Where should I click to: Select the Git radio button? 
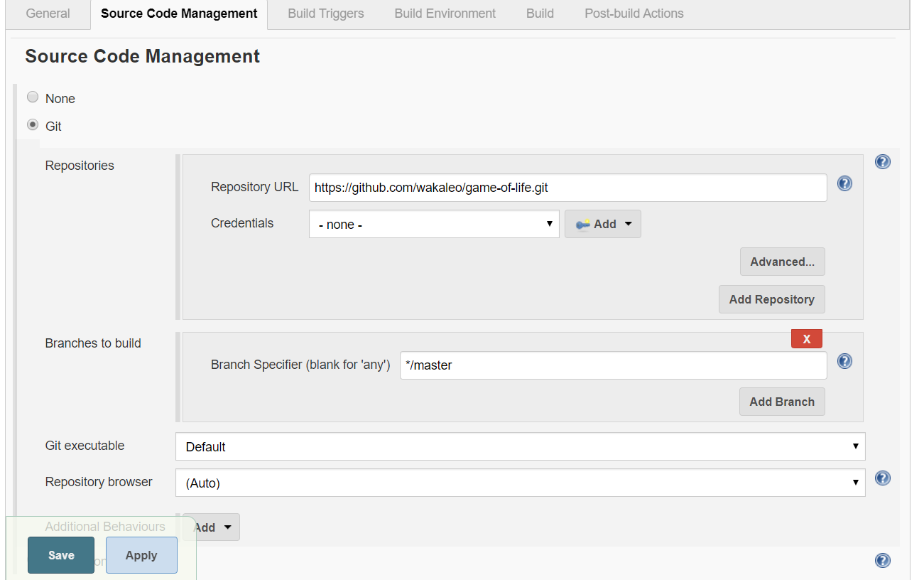(x=33, y=125)
